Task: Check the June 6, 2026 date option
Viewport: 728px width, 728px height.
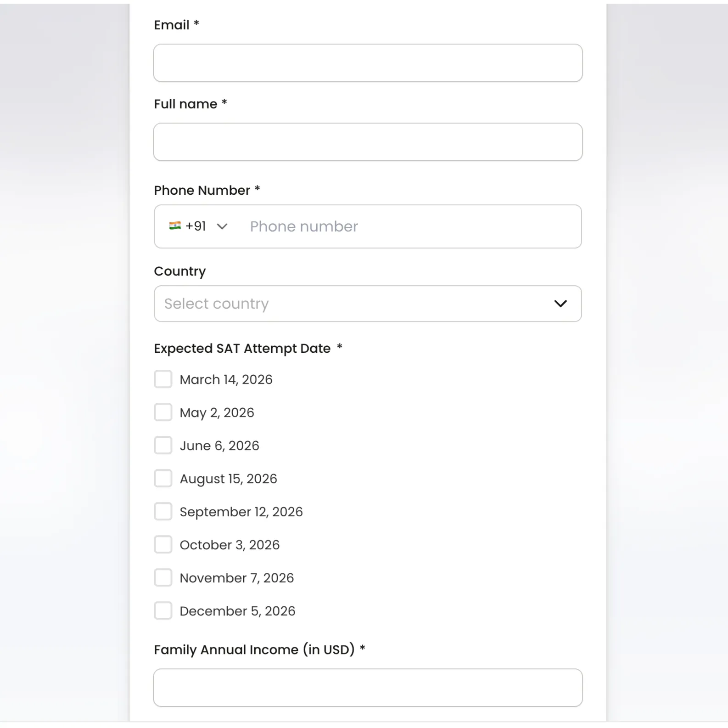Action: click(x=163, y=445)
